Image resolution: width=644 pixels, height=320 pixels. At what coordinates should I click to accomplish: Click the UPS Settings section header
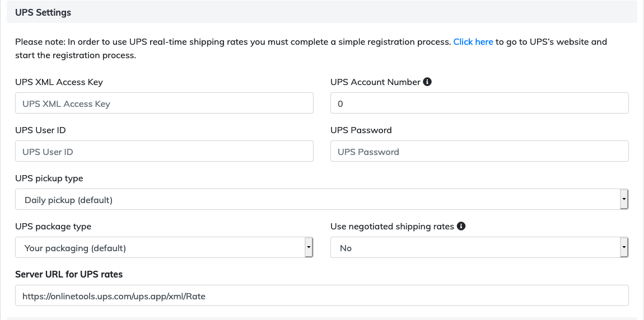[43, 12]
